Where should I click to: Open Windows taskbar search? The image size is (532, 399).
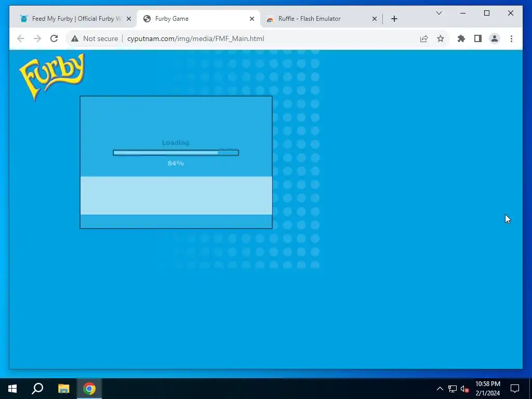(37, 389)
